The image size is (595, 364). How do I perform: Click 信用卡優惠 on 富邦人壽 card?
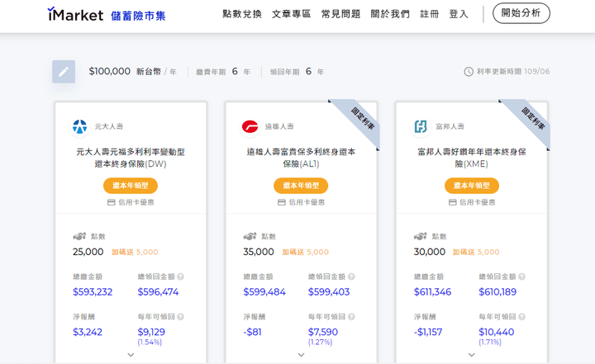click(478, 202)
